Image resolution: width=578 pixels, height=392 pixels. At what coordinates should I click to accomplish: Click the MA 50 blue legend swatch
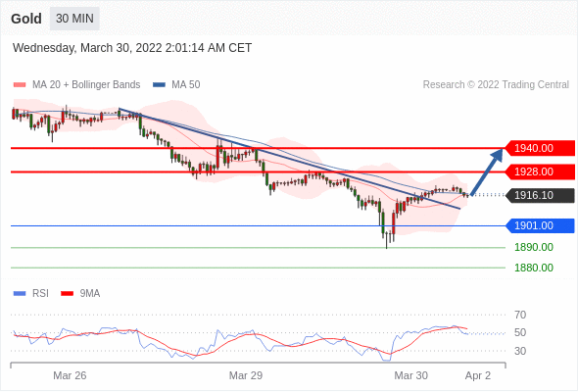click(159, 85)
